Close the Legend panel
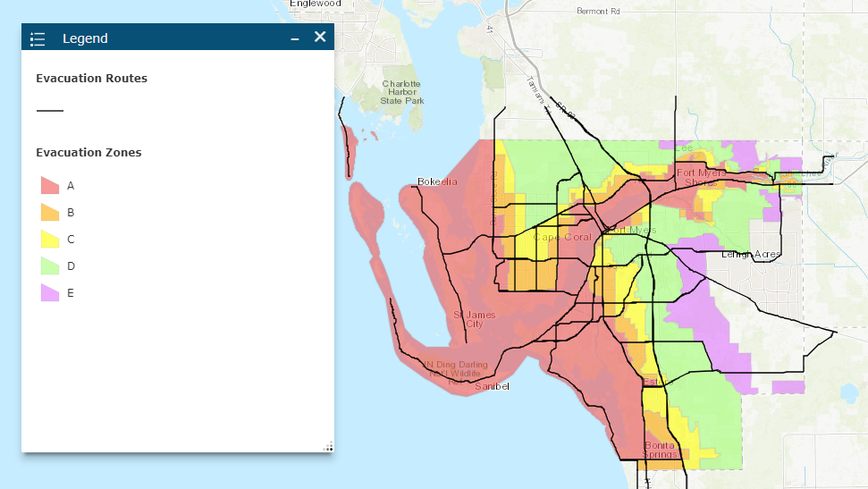Image resolution: width=868 pixels, height=489 pixels. coord(320,37)
